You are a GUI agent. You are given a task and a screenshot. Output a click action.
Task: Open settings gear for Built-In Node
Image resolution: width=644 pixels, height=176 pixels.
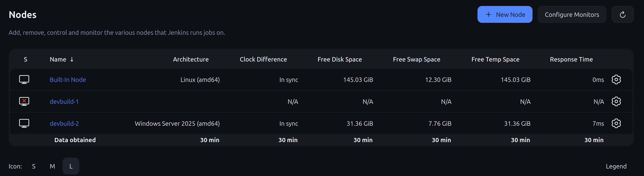click(x=616, y=80)
